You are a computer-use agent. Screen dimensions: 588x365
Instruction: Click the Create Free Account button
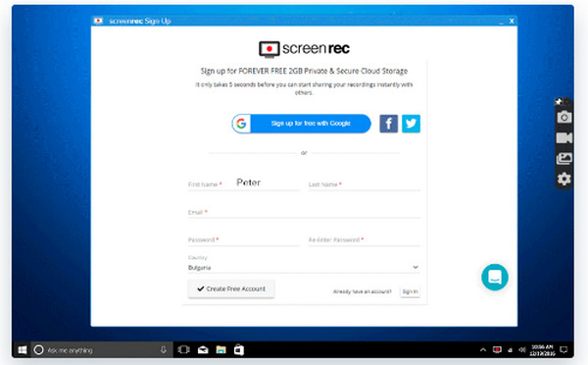click(x=231, y=288)
